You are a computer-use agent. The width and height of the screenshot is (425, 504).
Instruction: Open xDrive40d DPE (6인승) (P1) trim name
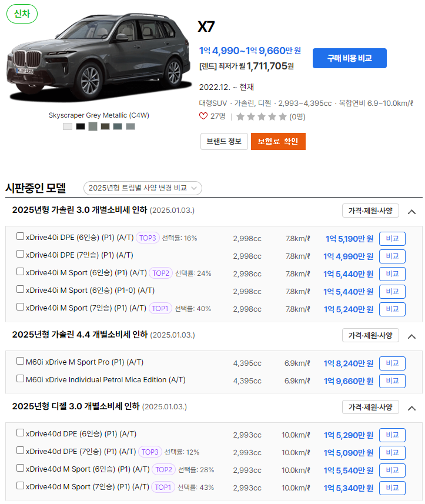click(81, 433)
